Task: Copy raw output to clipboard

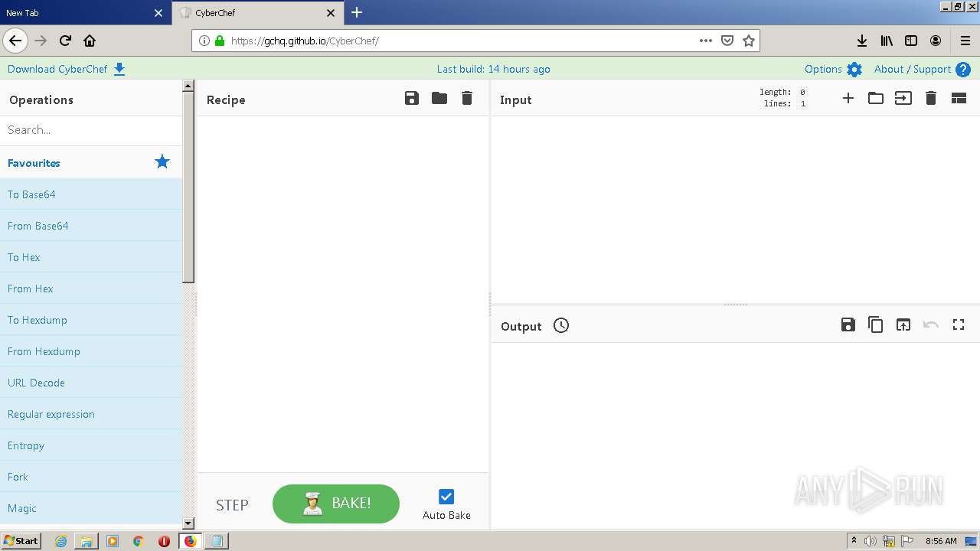Action: pos(876,324)
